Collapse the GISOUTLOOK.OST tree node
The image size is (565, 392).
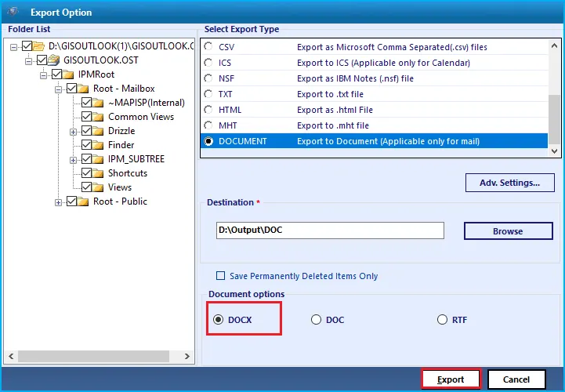[x=28, y=61]
